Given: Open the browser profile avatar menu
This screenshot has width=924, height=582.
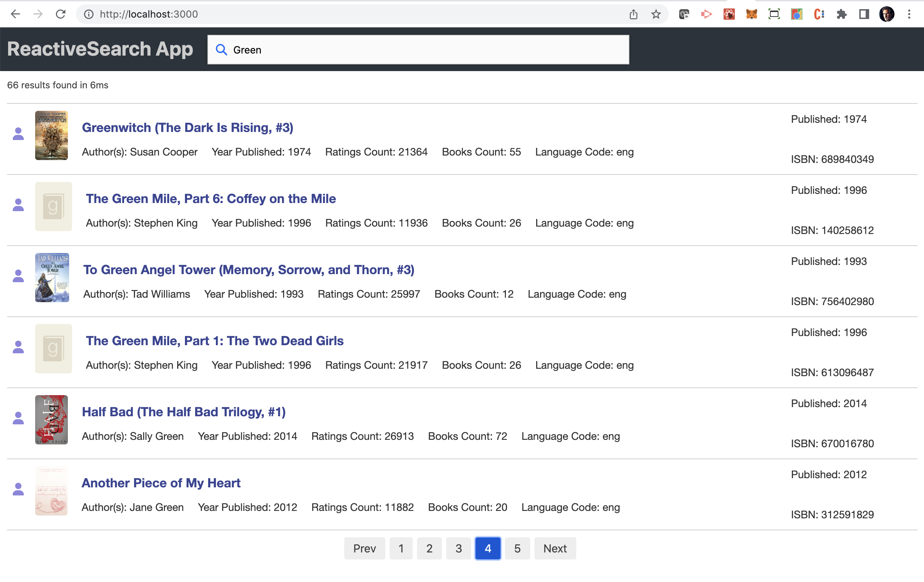Looking at the screenshot, I should coord(886,14).
